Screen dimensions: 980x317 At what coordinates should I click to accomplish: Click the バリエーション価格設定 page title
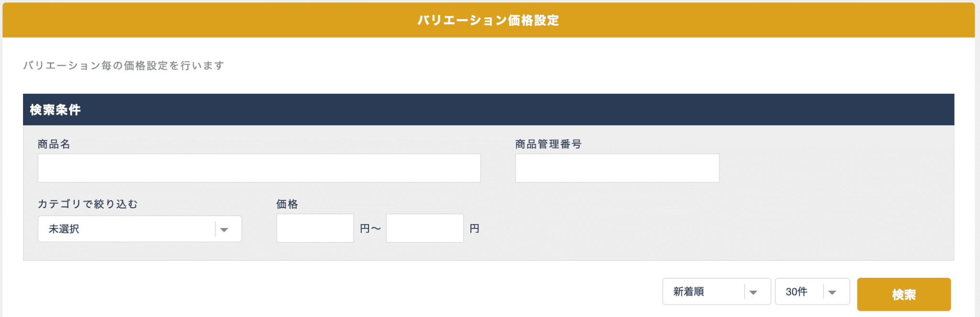pos(488,21)
